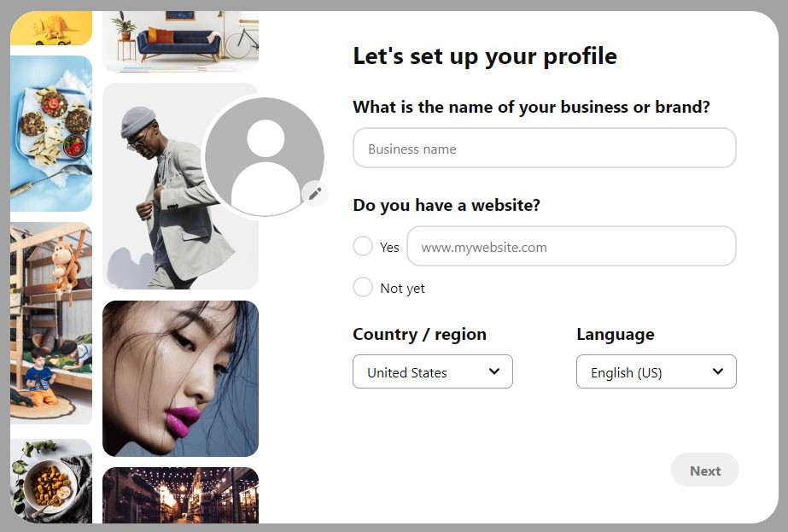Viewport: 788px width, 532px height.
Task: Click the woman with pink lipstick image
Action: click(x=180, y=378)
